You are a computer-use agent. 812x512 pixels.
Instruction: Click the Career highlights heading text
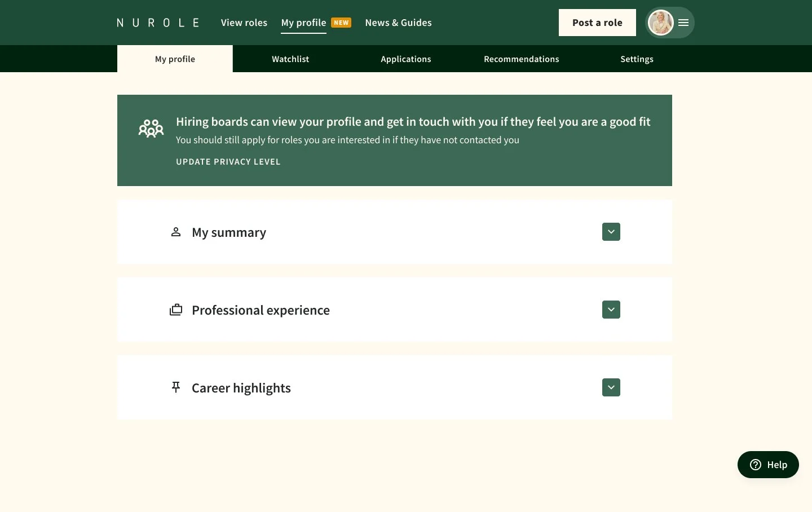tap(241, 388)
